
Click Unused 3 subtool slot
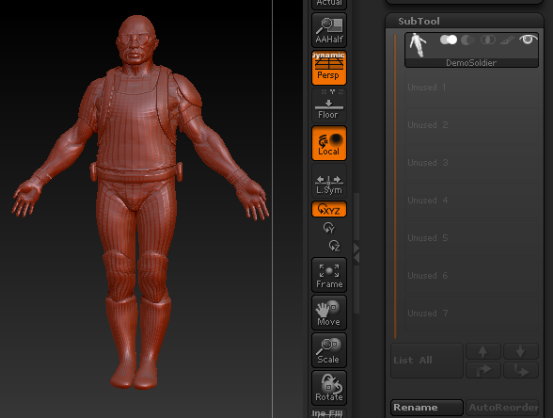pos(471,163)
